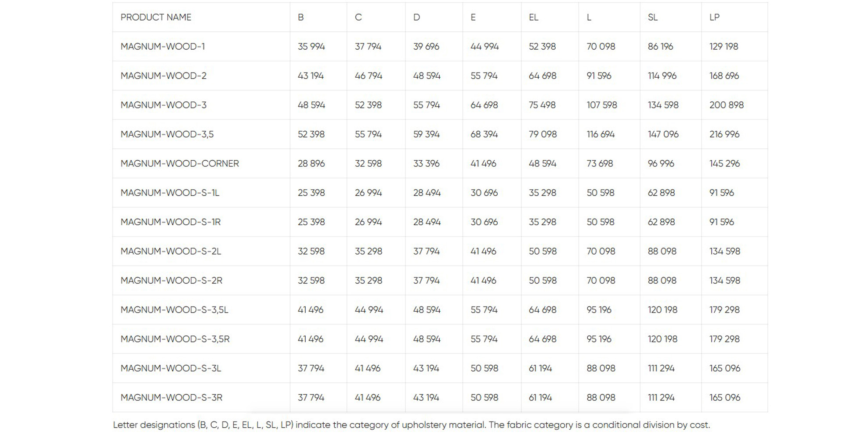
Task: Click the letter designations footnote text
Action: point(411,425)
